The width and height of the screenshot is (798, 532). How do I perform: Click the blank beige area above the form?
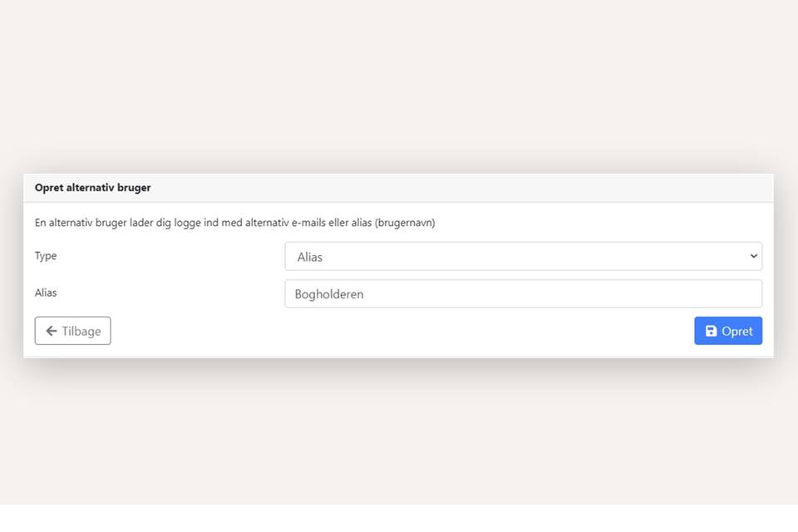click(399, 83)
